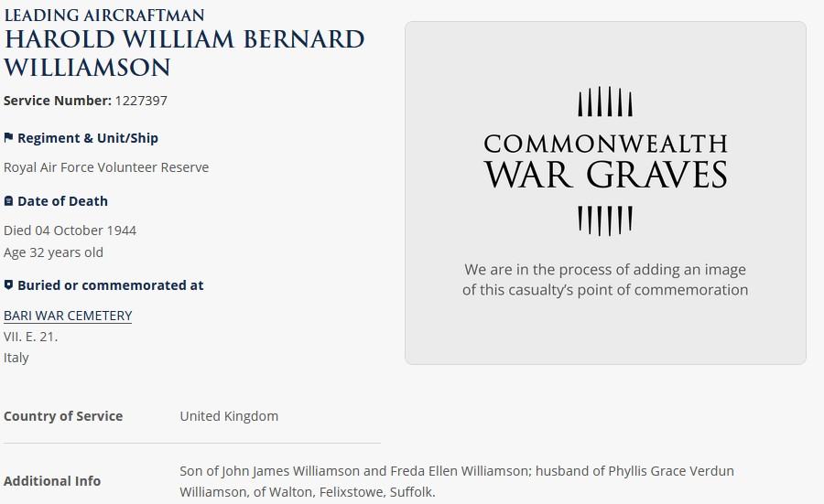Select the casualty name Harold William Bernard Williamson

click(184, 54)
